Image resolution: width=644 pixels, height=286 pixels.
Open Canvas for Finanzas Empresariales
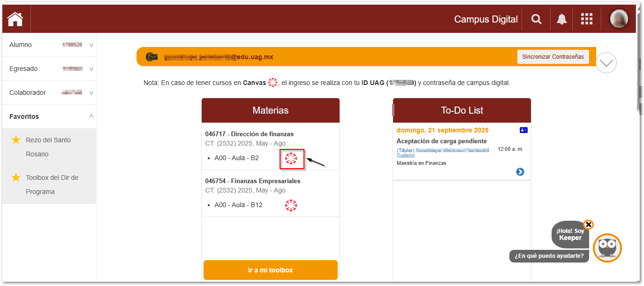point(291,205)
